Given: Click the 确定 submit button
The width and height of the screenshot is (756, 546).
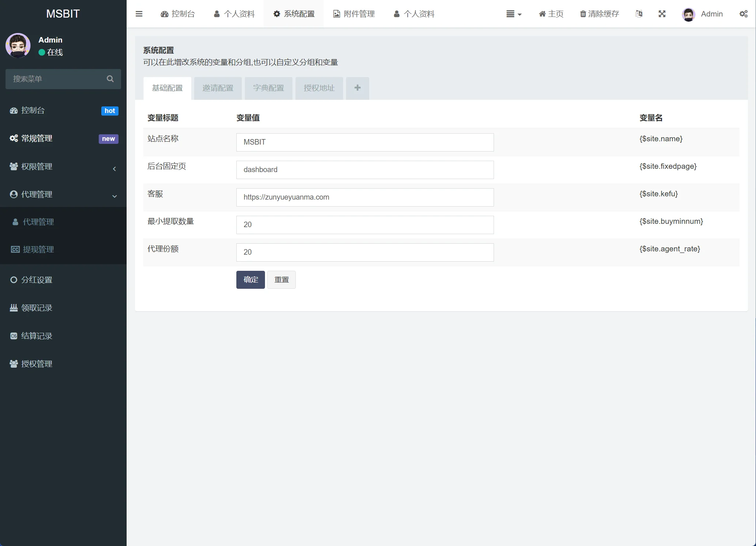Looking at the screenshot, I should (x=250, y=280).
